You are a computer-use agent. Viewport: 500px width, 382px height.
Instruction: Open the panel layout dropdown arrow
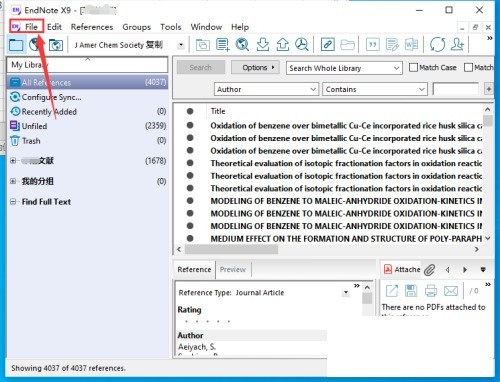coord(483,269)
